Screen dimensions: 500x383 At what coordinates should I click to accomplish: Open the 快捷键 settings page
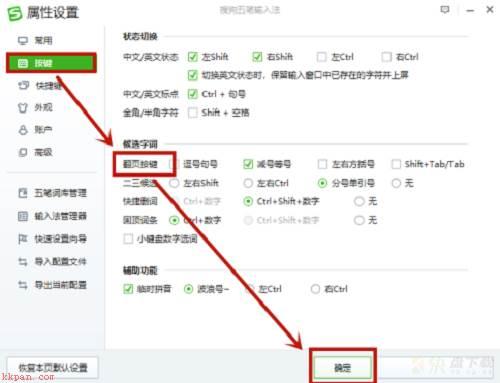pyautogui.click(x=39, y=86)
